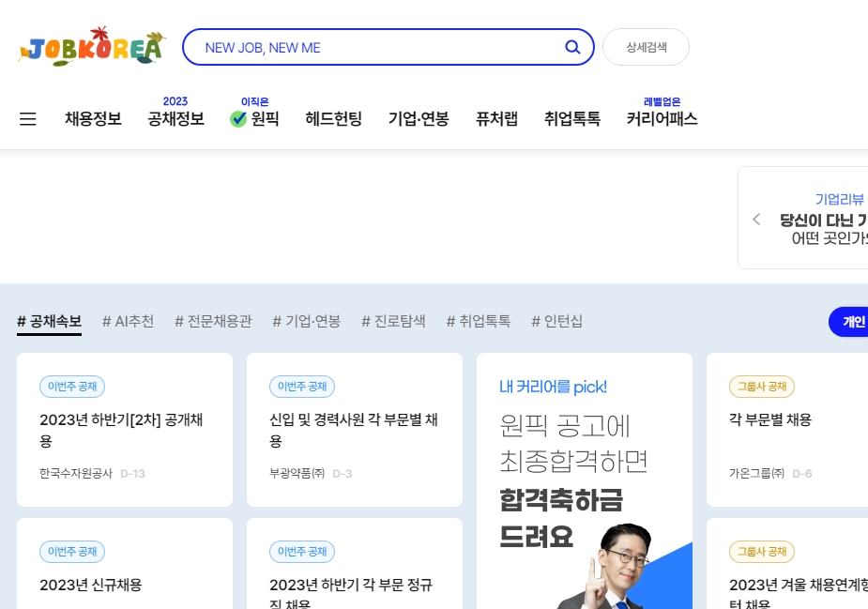Click the previous arrow on the 기업리뷰 carousel
Image resolution: width=868 pixels, height=609 pixels.
tap(756, 219)
